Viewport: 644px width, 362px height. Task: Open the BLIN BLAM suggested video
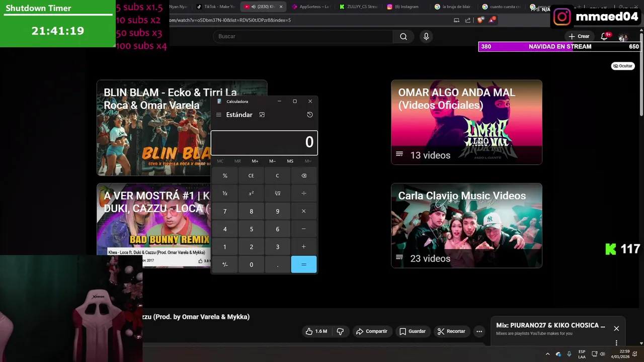153,128
